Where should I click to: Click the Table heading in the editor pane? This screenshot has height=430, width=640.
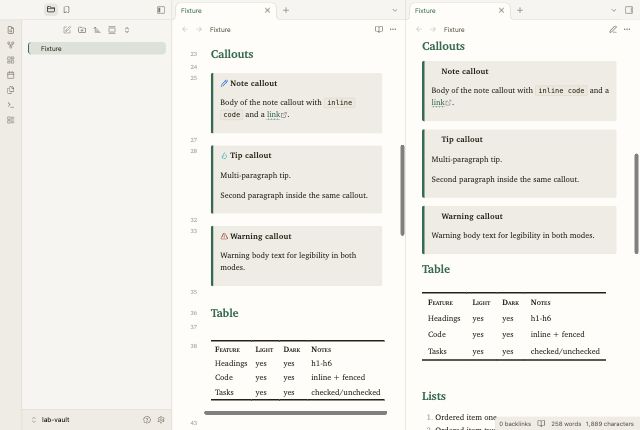224,313
